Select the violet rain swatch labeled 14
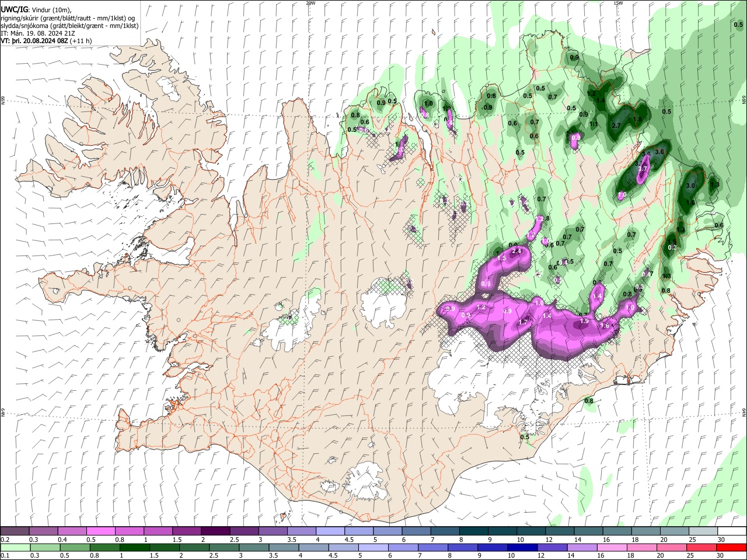Screen dimensions: 747x560 tap(582, 547)
